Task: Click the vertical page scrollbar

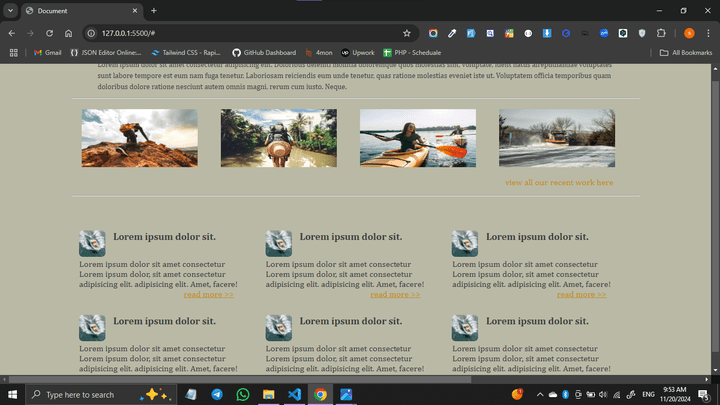Action: coord(715,216)
